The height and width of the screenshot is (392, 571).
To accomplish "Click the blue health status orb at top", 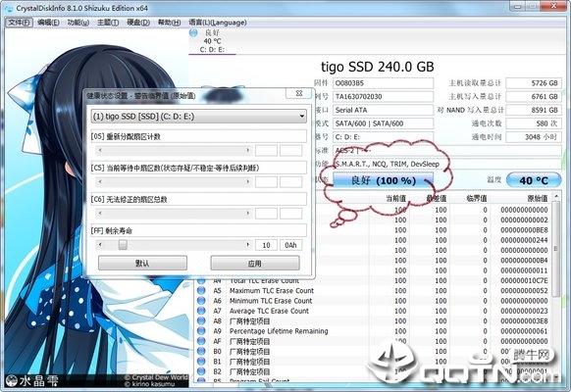I will coord(193,32).
